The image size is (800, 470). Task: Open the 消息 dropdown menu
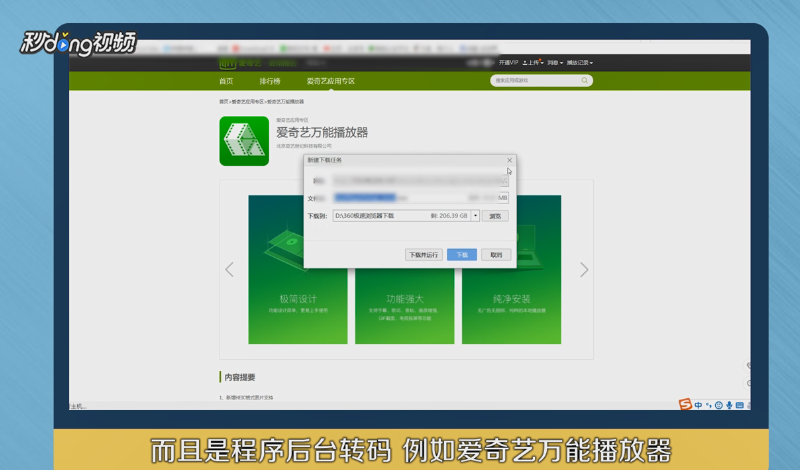(555, 63)
